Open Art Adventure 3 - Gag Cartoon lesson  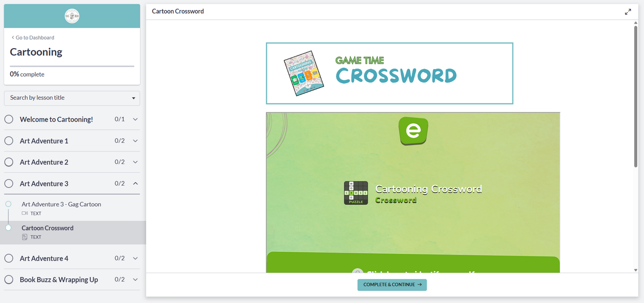[x=62, y=205]
